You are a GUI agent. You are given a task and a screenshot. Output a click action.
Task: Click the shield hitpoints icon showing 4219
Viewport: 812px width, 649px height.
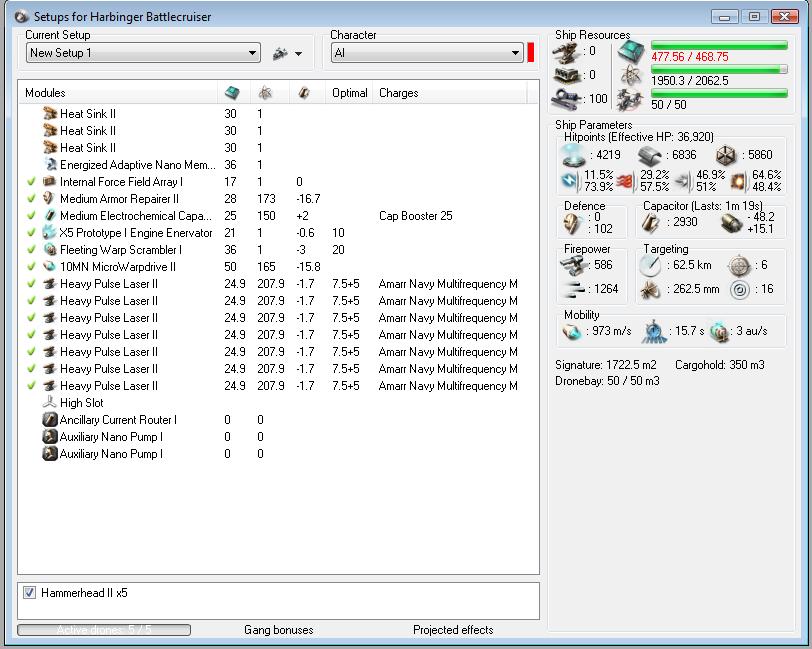[x=573, y=155]
